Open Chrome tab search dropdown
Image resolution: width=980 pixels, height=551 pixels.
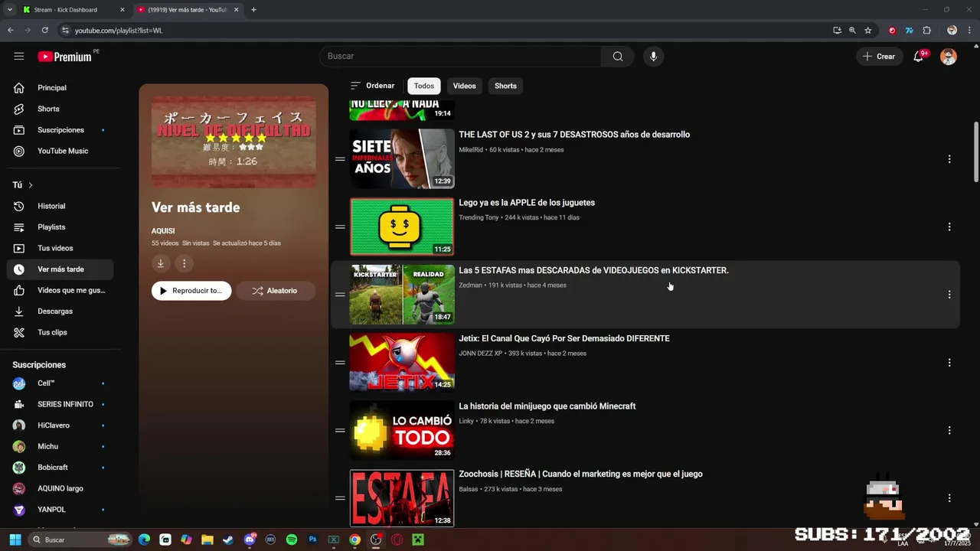point(9,10)
